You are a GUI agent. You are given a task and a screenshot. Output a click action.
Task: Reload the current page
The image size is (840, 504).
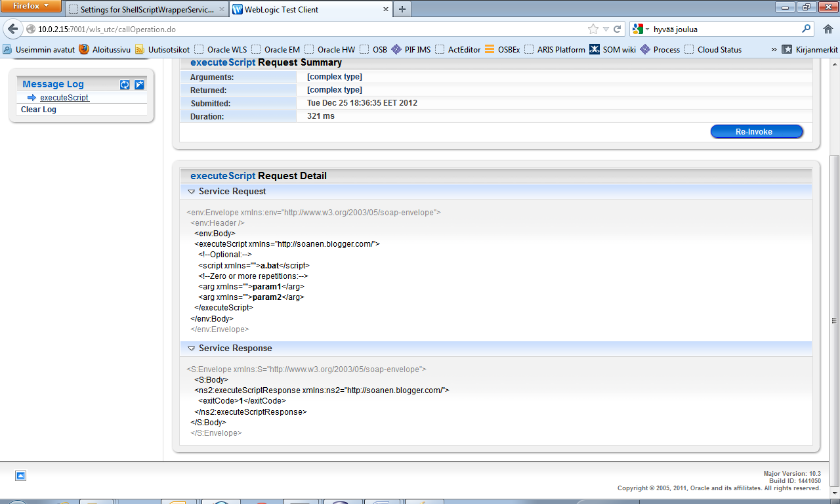[x=617, y=30]
